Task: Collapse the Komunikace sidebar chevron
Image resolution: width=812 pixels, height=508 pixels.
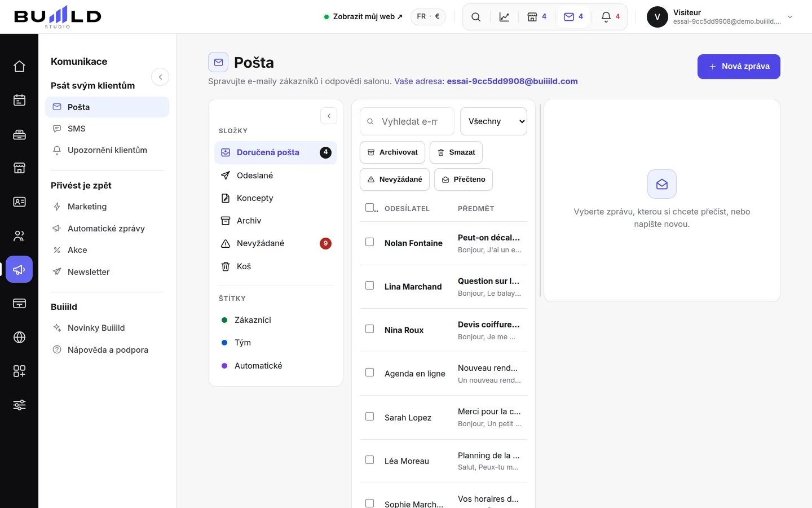Action: tap(160, 77)
